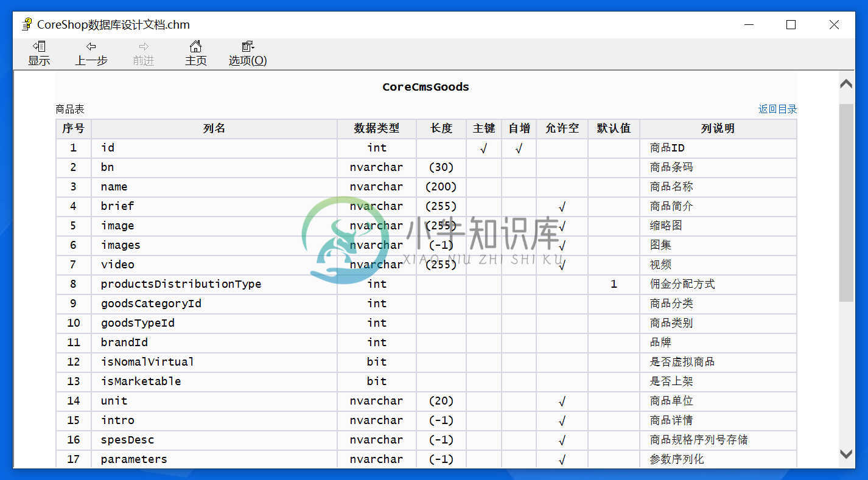This screenshot has width=868, height=480.
Task: Select the CoreCmsGoods table heading
Action: 425,87
